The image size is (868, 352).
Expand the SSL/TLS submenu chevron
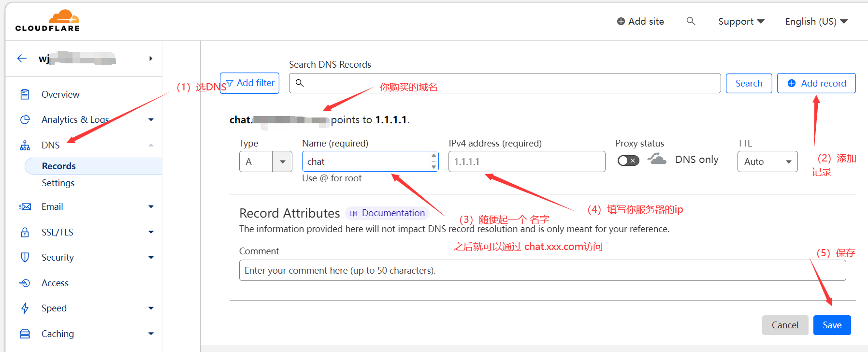tap(151, 232)
